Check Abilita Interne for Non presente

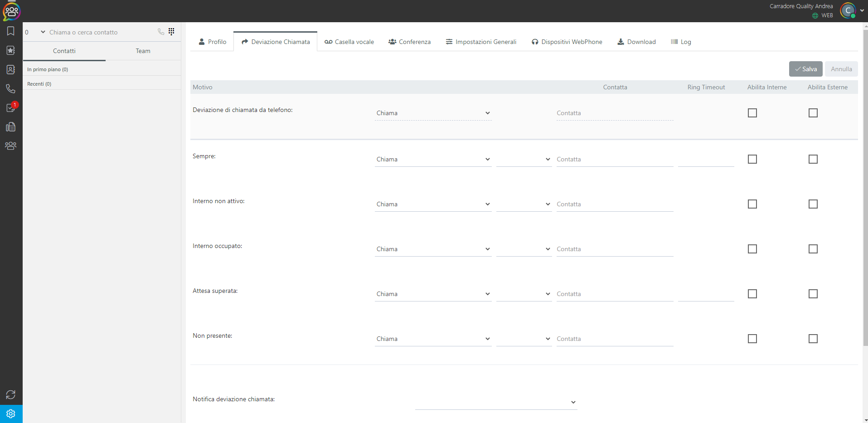coord(752,339)
